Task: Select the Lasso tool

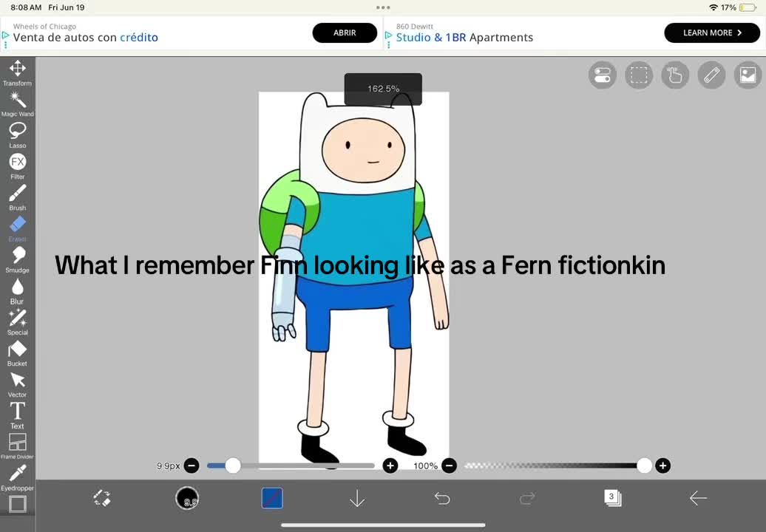Action: pyautogui.click(x=18, y=135)
